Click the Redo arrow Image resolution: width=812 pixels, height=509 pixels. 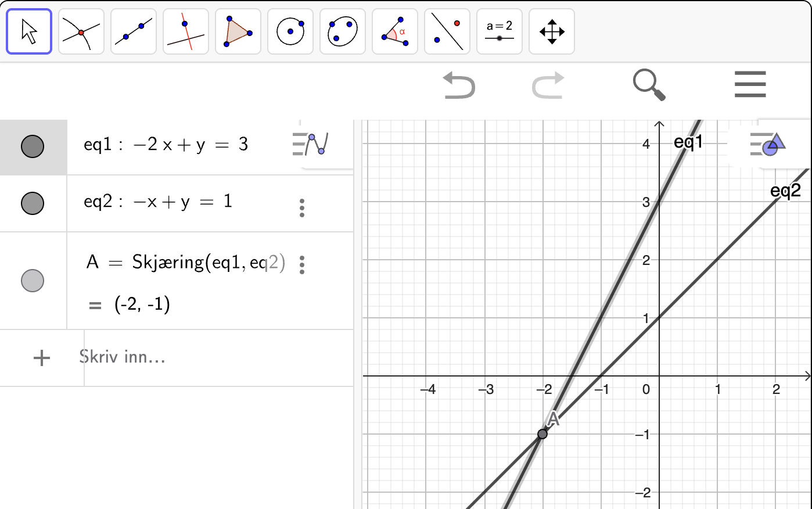click(x=548, y=85)
